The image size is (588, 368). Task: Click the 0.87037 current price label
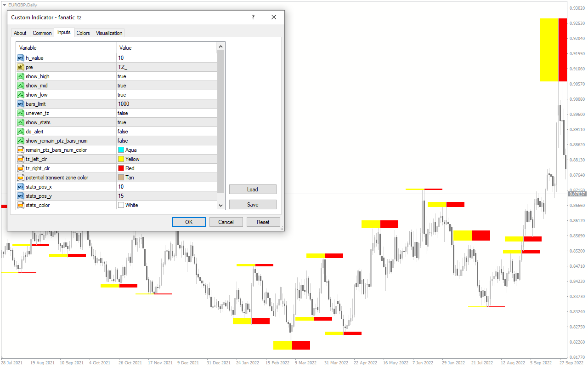(x=577, y=194)
